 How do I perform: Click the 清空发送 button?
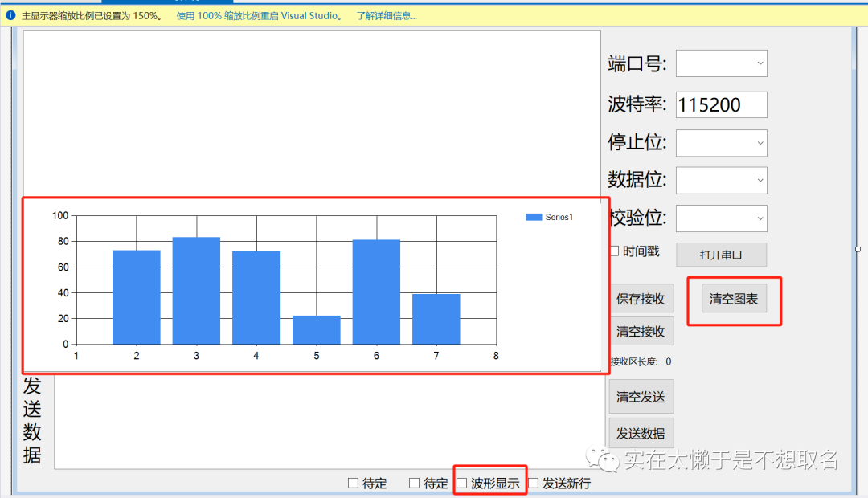coord(641,396)
